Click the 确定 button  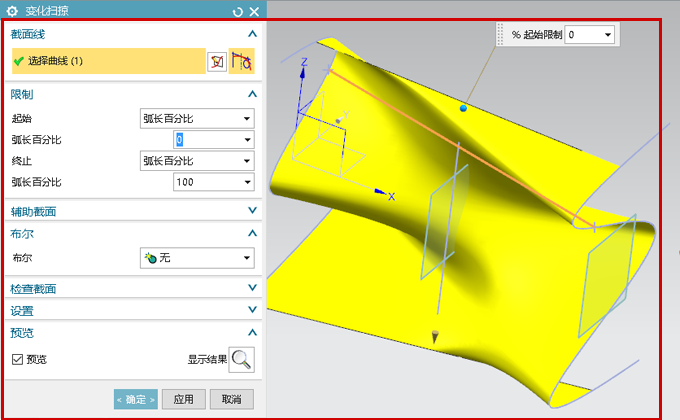135,399
